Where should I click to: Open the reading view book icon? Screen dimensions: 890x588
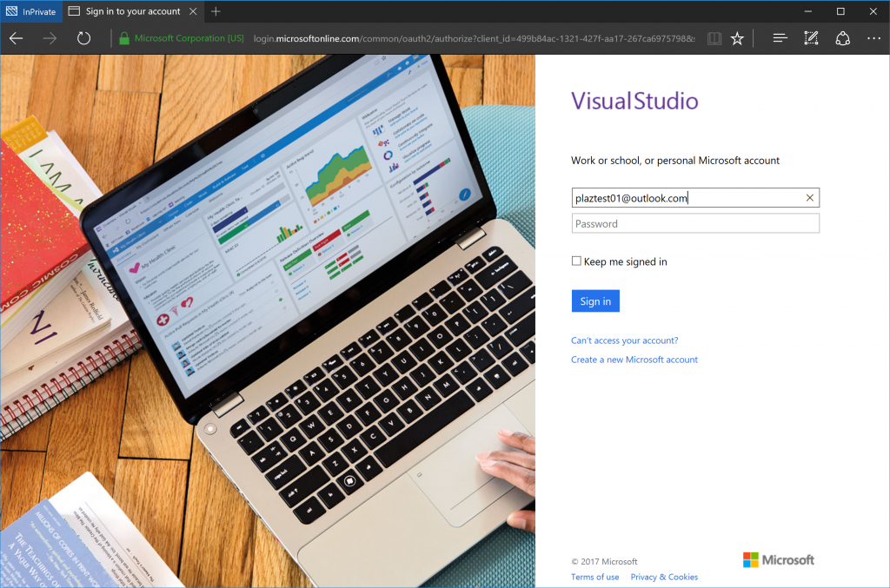tap(714, 38)
